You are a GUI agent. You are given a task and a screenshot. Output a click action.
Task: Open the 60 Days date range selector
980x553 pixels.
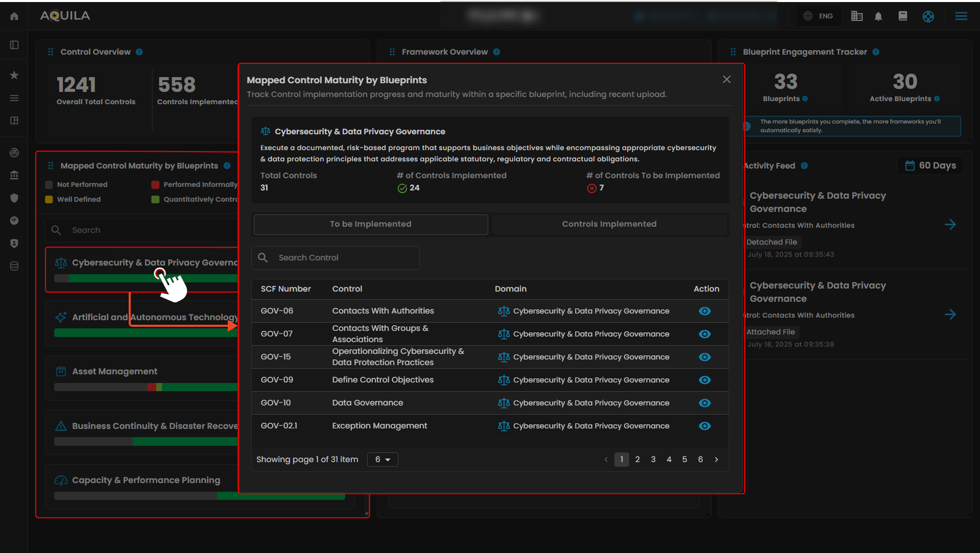click(930, 165)
